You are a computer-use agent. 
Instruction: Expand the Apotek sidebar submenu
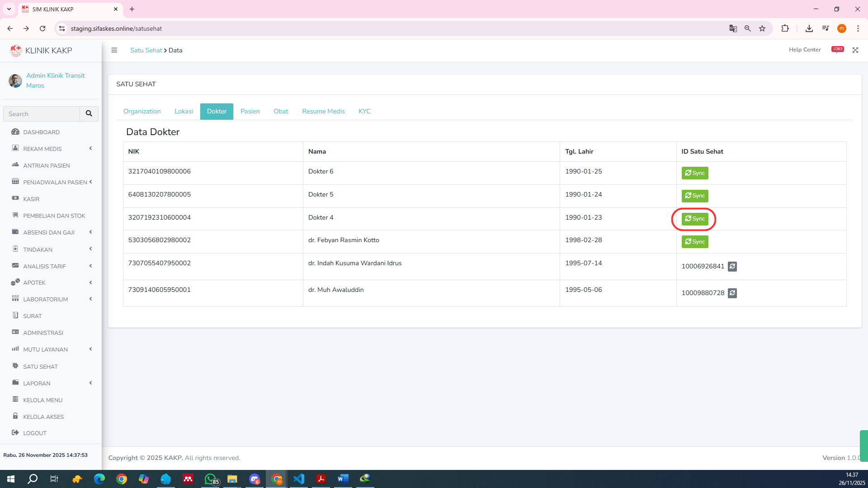(34, 282)
